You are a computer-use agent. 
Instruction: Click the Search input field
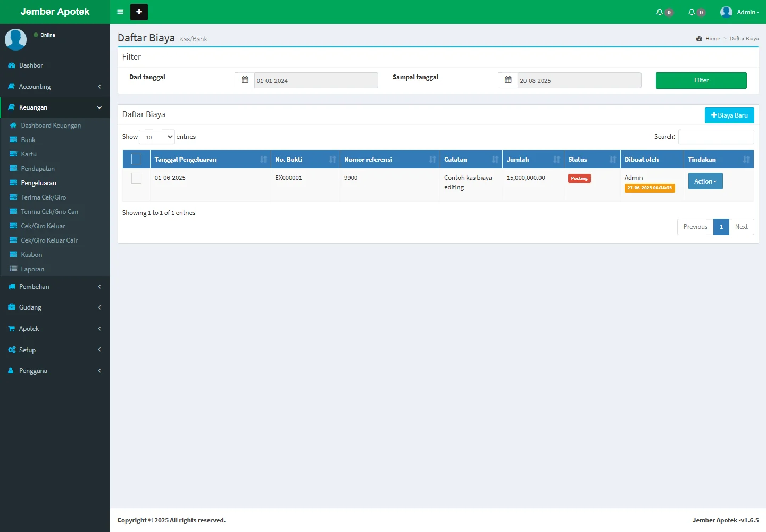point(716,137)
